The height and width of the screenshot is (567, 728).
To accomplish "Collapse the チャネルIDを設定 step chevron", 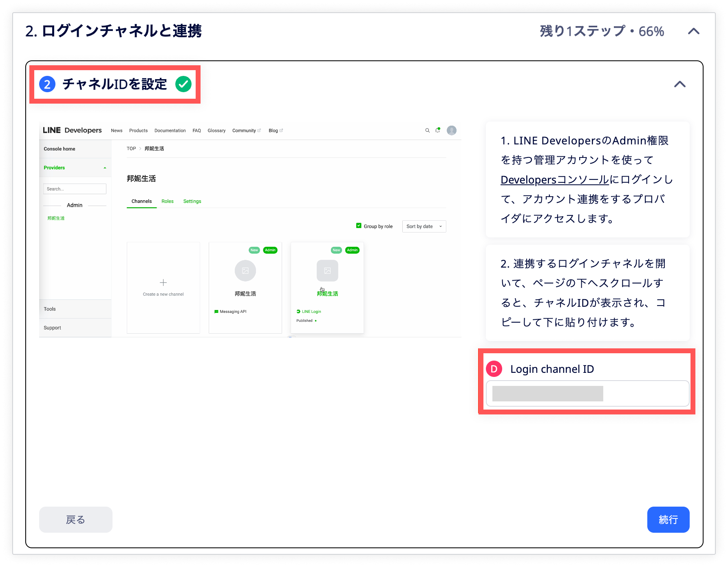I will (679, 84).
